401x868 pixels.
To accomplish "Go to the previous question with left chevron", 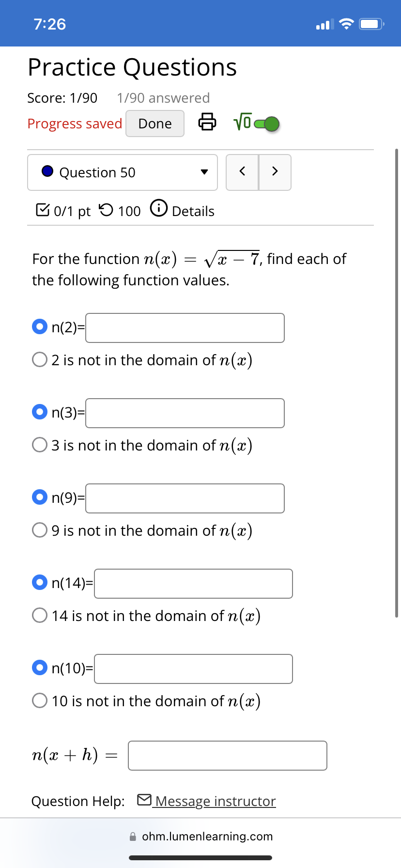I will point(242,172).
